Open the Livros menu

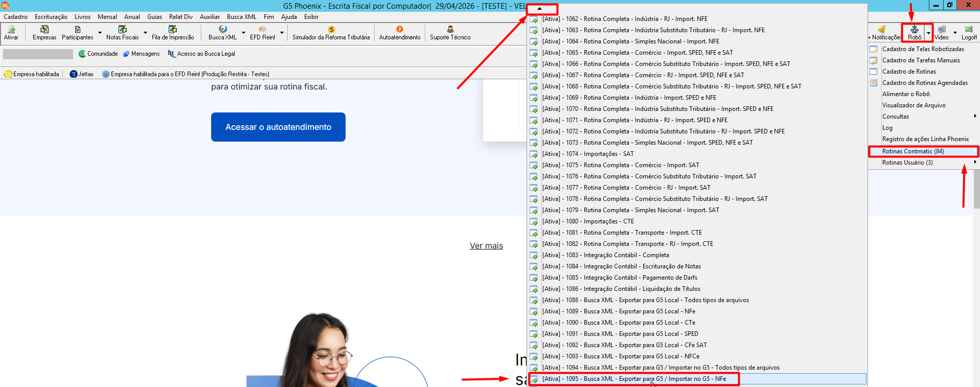[82, 17]
